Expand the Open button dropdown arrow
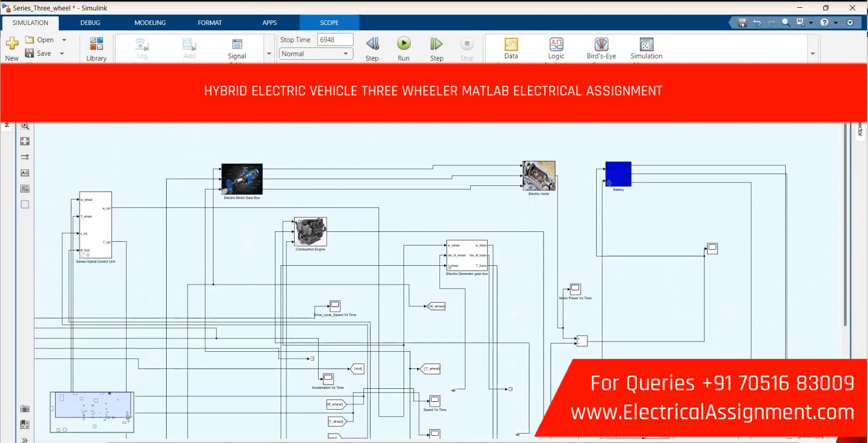Image resolution: width=868 pixels, height=443 pixels. (x=64, y=40)
